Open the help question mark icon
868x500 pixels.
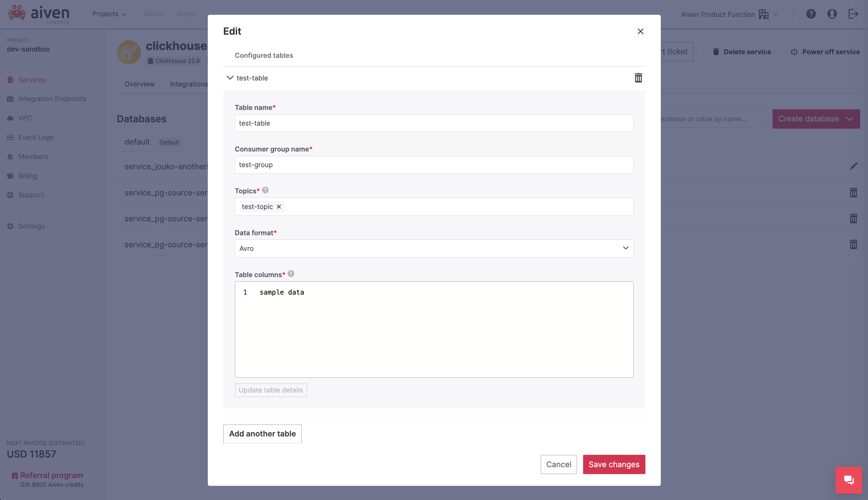click(x=811, y=14)
